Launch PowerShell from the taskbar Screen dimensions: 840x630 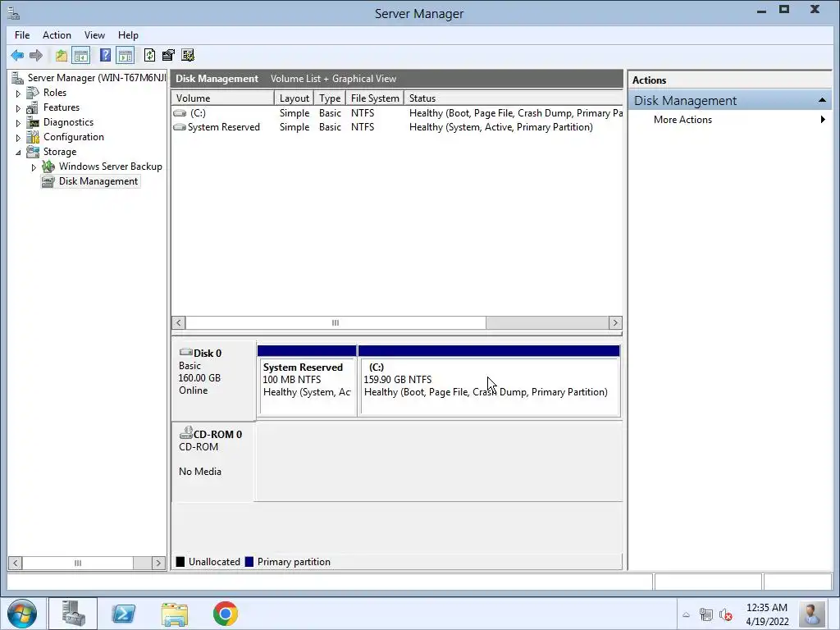coord(124,614)
